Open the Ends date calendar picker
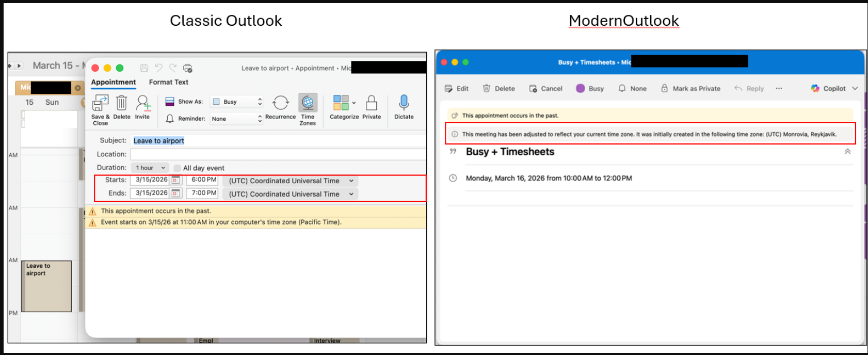This screenshot has width=868, height=355. (175, 193)
